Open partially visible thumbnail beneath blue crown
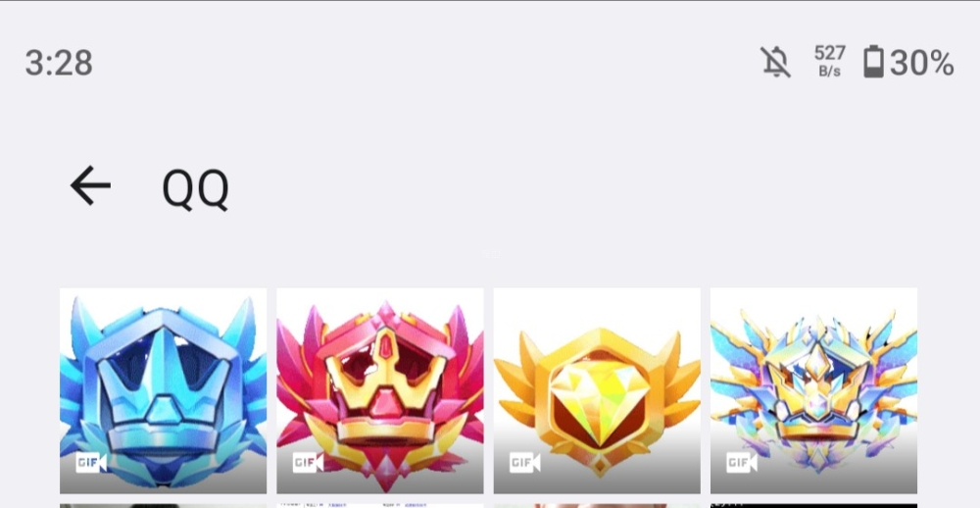 point(163,505)
